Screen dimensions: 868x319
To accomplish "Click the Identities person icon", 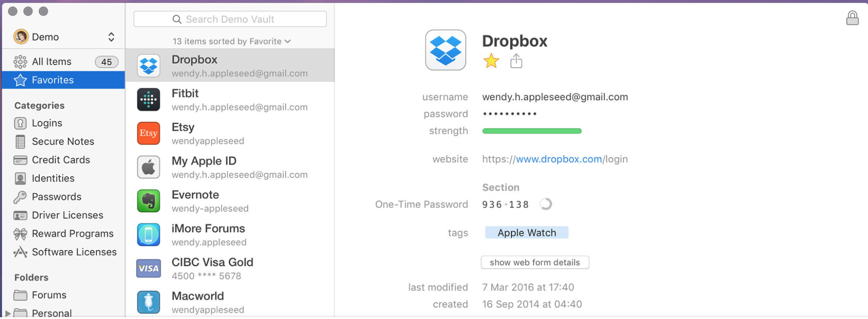I will 20,178.
